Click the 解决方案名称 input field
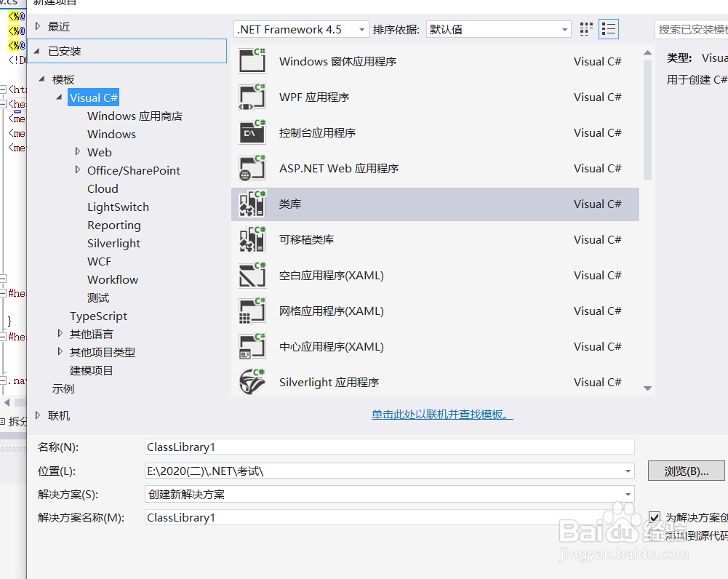Image resolution: width=728 pixels, height=579 pixels. [x=390, y=517]
